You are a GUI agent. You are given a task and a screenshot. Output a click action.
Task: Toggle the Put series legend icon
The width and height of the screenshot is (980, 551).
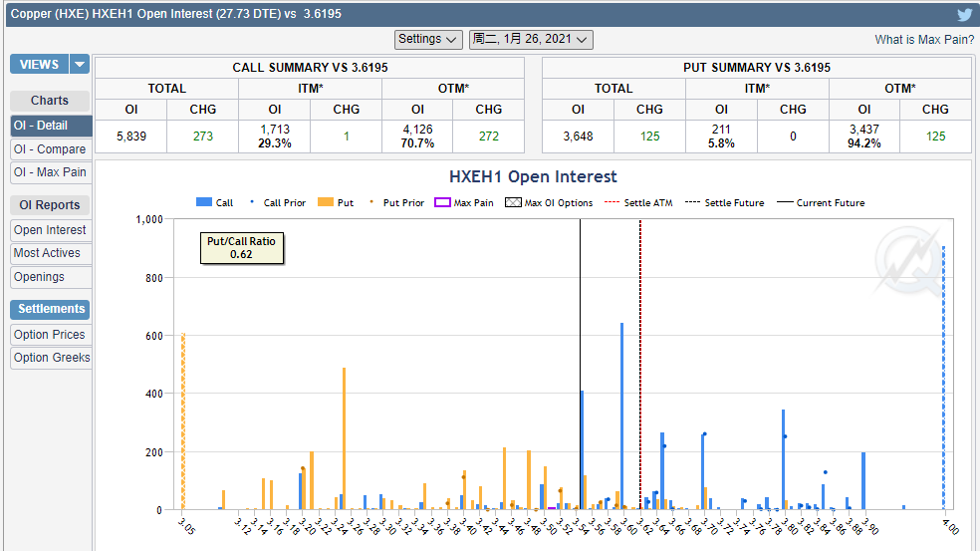point(325,203)
